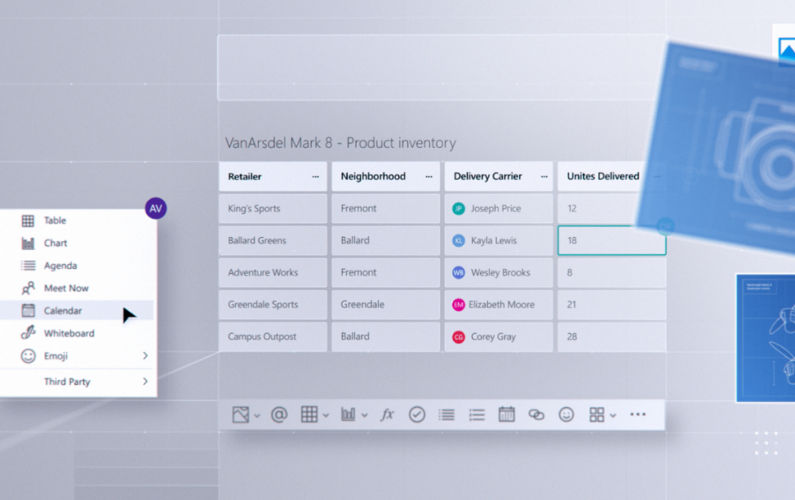Select the Greendale Sports cell
The image size is (795, 500).
[273, 304]
